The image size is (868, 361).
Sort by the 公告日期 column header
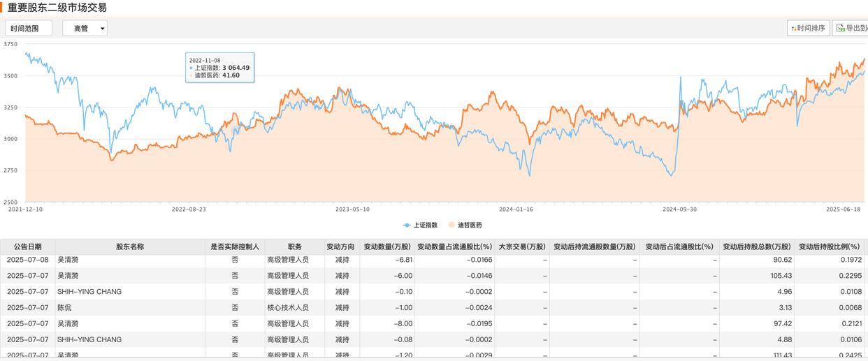coord(28,246)
